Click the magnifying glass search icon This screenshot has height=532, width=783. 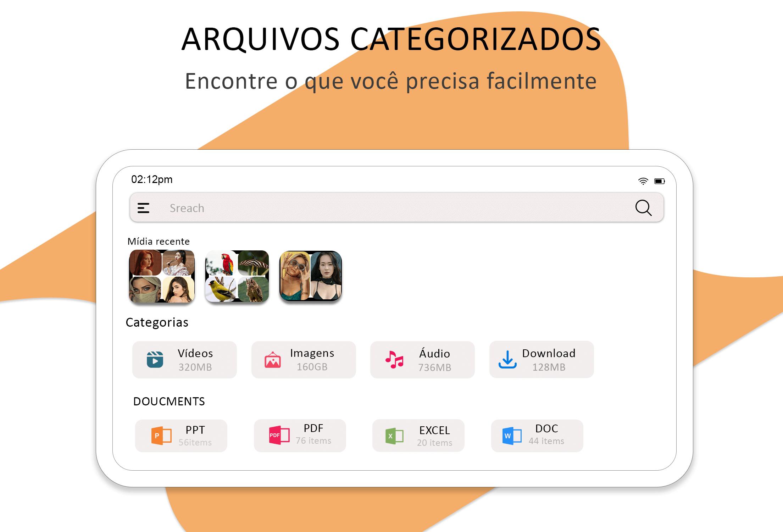click(643, 208)
